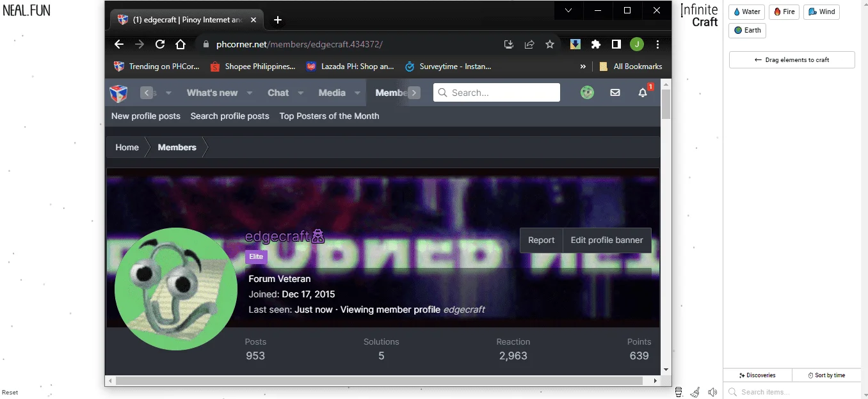Open the browser side panel icon

pos(616,44)
